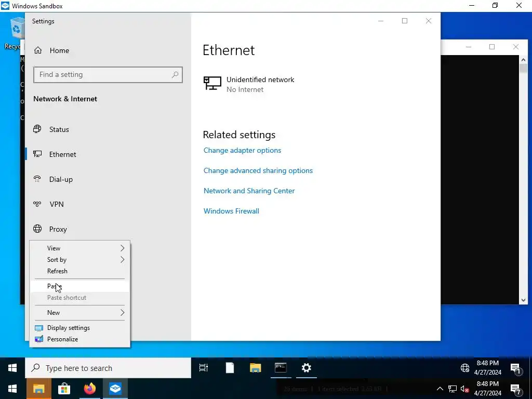Open Windows Firewall link

(x=231, y=211)
